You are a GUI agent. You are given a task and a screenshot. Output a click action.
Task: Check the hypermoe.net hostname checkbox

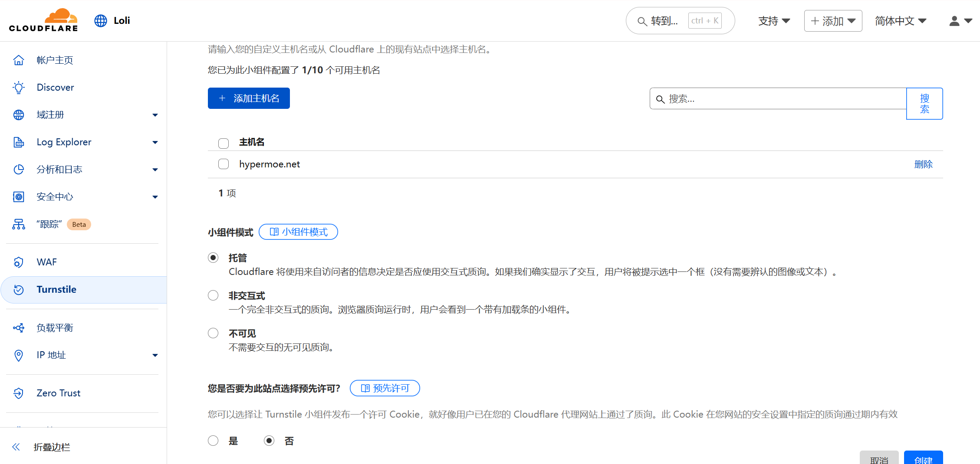click(x=224, y=164)
